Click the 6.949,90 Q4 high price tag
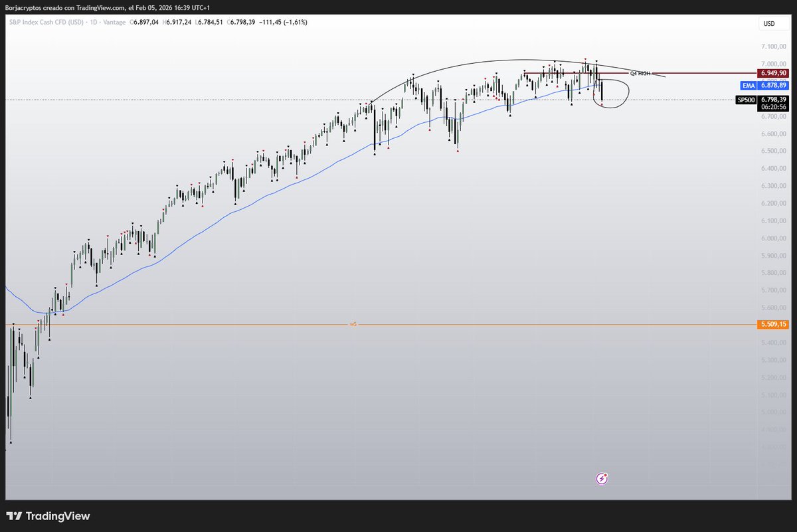The height and width of the screenshot is (532, 797). tap(773, 73)
